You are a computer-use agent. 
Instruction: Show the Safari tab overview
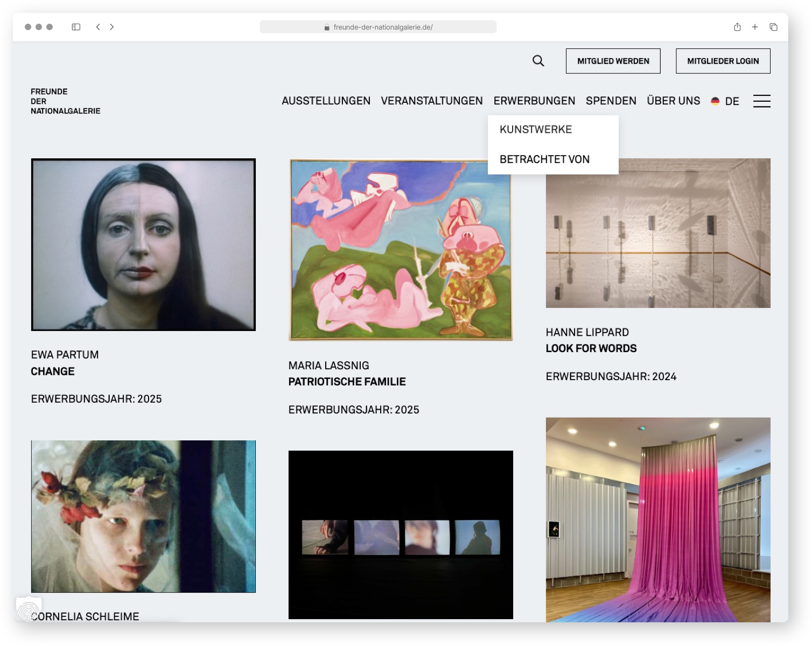pos(773,27)
